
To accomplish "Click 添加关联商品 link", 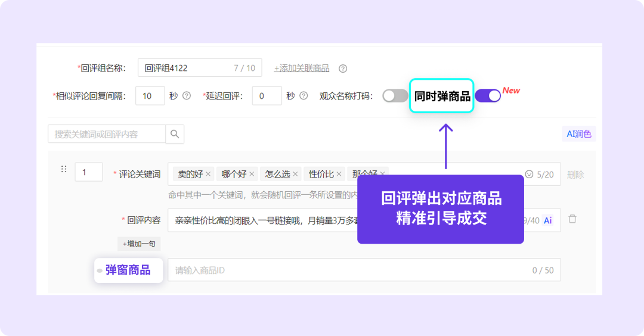I will pyautogui.click(x=302, y=68).
